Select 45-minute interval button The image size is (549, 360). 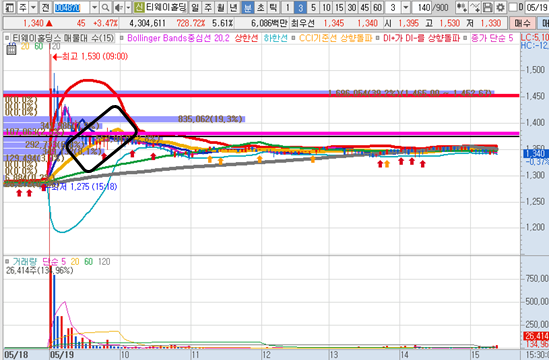pos(364,7)
